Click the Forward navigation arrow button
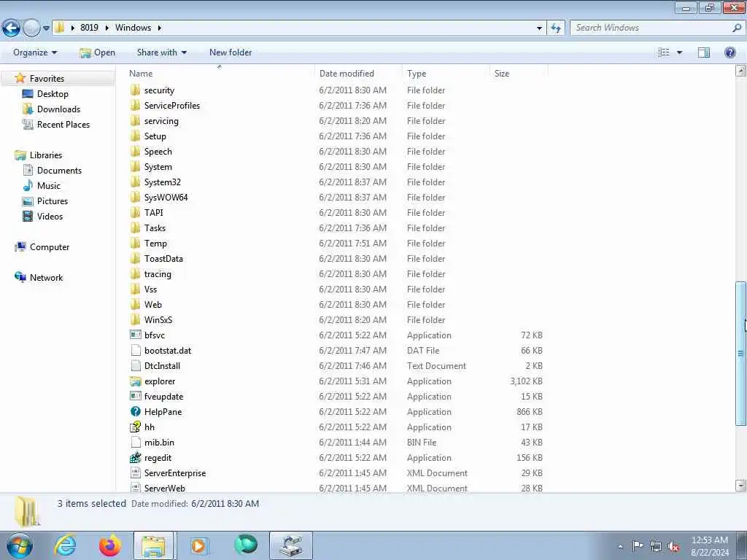The image size is (747, 560). coord(31,28)
